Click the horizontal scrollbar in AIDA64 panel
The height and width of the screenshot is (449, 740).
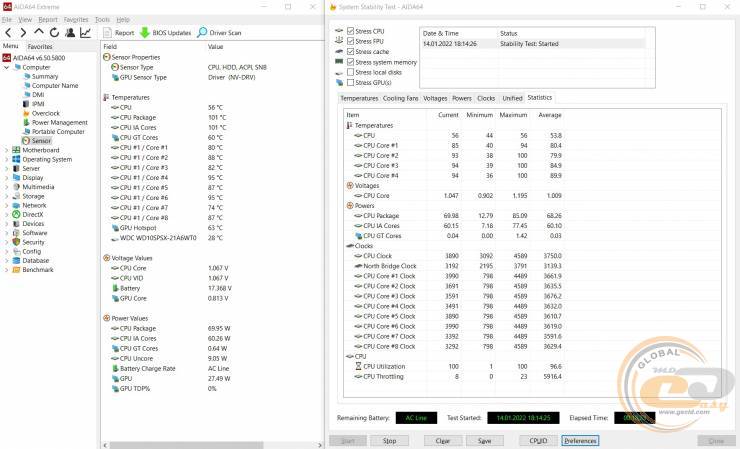pos(186,445)
